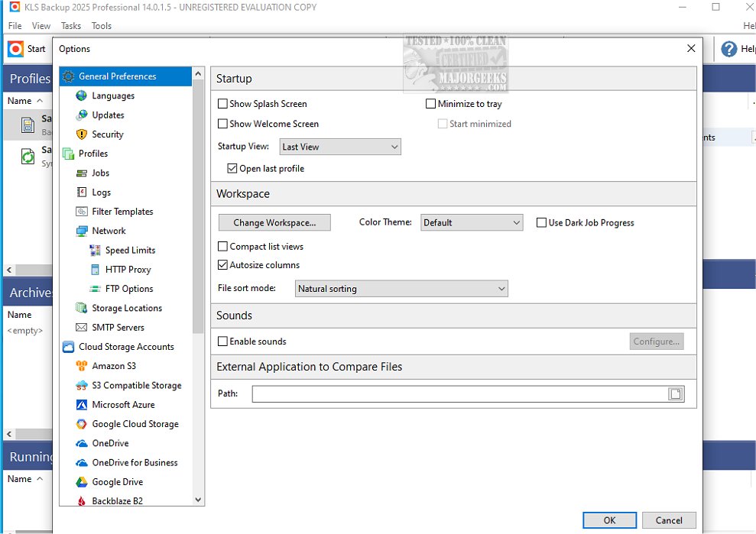Click the tree scrollbar down arrow
The width and height of the screenshot is (756, 534).
tap(198, 500)
